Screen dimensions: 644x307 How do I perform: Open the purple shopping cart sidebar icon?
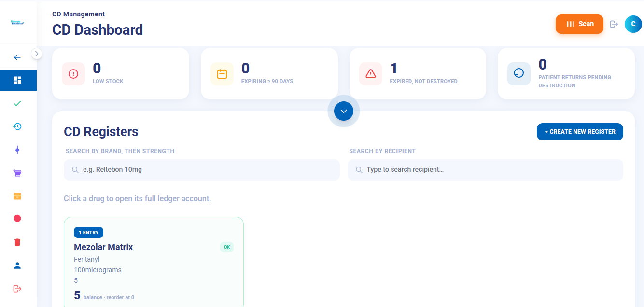(17, 173)
